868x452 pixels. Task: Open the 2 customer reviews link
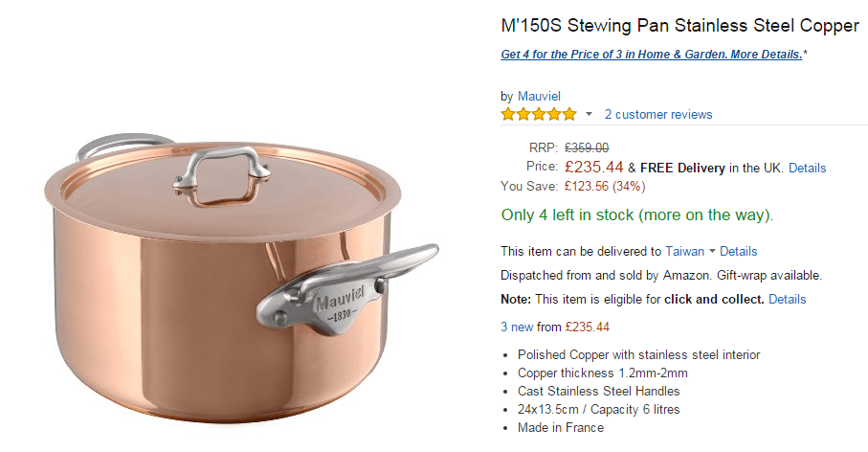pos(658,115)
